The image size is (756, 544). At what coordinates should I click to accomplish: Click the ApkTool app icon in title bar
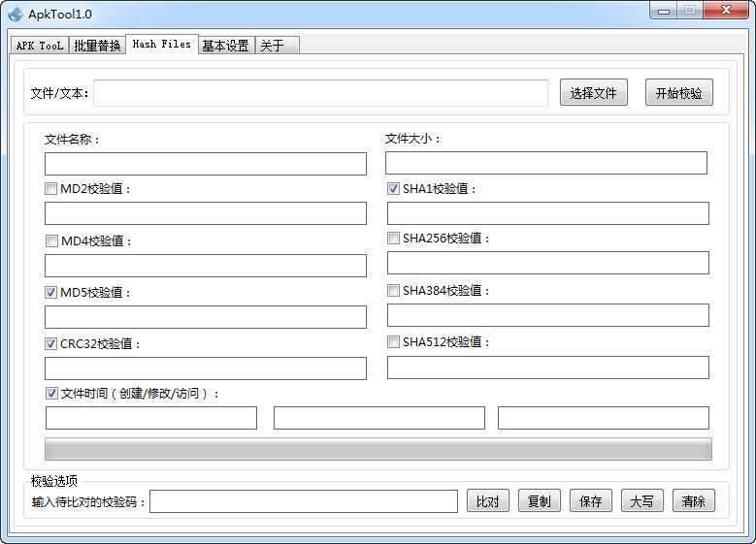[15, 14]
